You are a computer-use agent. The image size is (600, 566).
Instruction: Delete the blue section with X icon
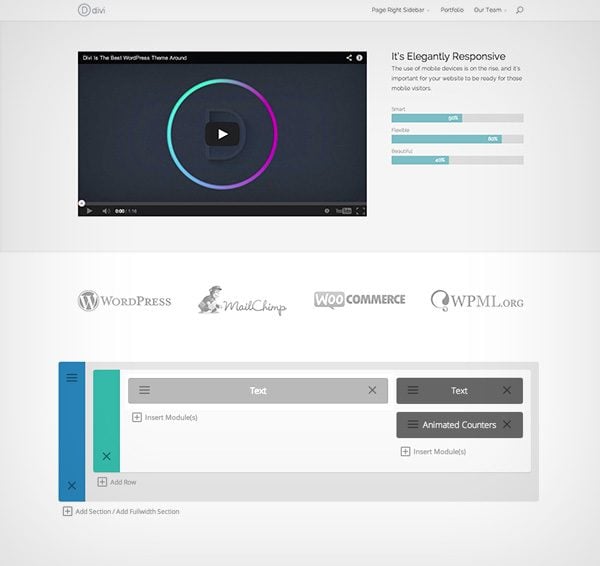[72, 486]
